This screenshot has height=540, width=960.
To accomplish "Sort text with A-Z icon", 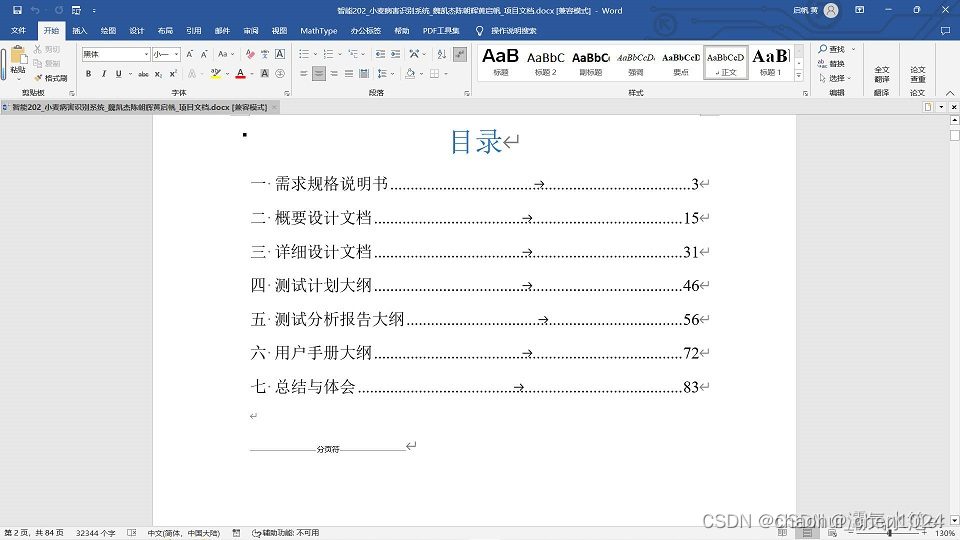I will click(x=441, y=54).
